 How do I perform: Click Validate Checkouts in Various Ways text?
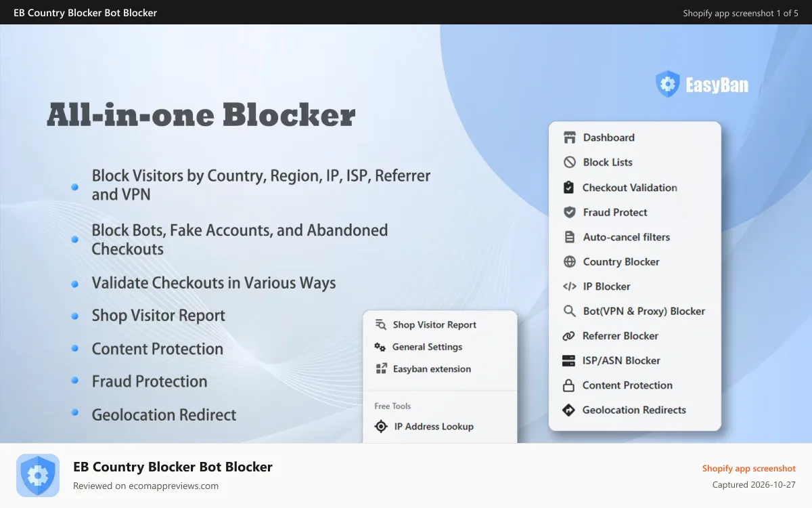tap(214, 283)
